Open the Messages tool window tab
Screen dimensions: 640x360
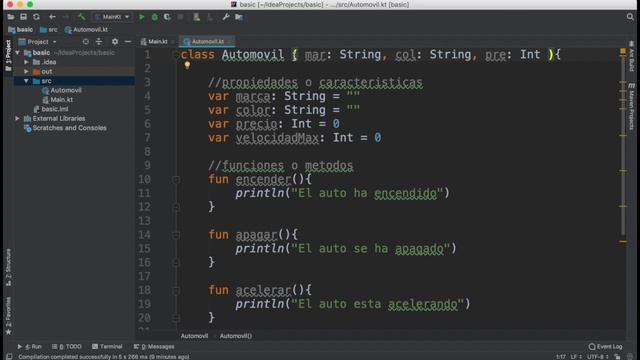[154, 347]
